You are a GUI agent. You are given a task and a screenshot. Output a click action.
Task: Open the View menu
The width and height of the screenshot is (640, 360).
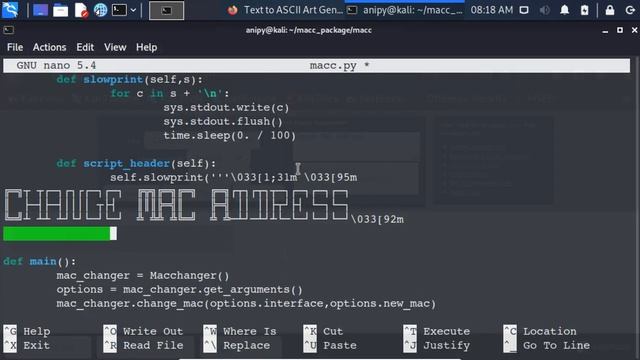point(115,47)
